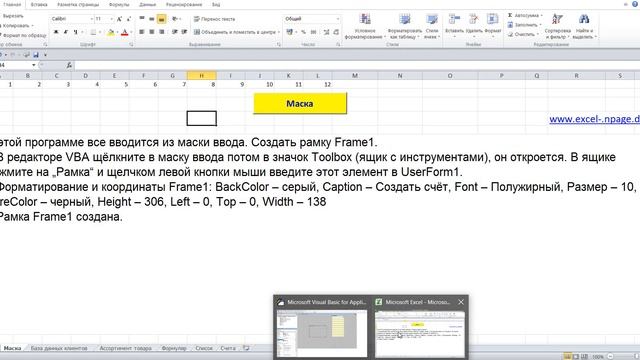Align text left
The width and height of the screenshot is (640, 360).
142,32
